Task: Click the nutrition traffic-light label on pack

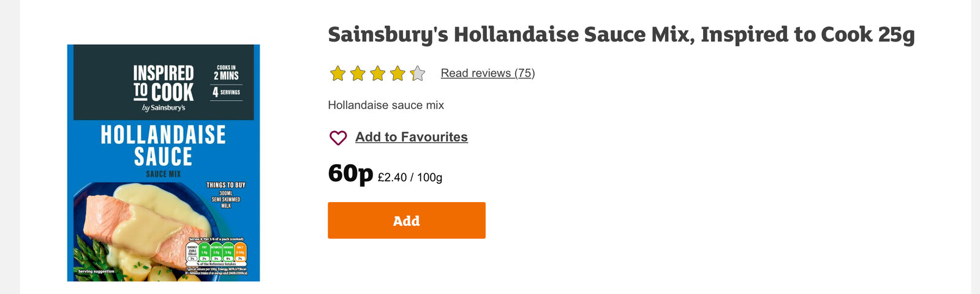Action: [x=216, y=254]
